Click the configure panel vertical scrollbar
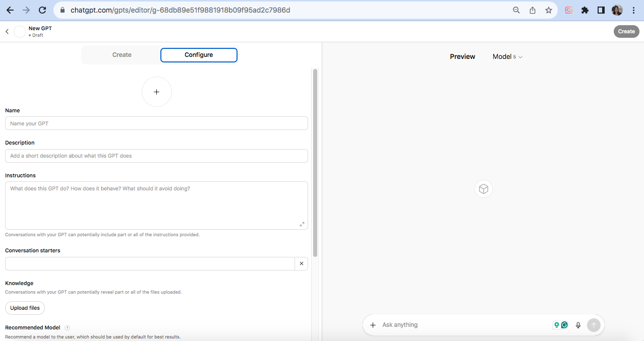This screenshot has height=341, width=644. 315,161
